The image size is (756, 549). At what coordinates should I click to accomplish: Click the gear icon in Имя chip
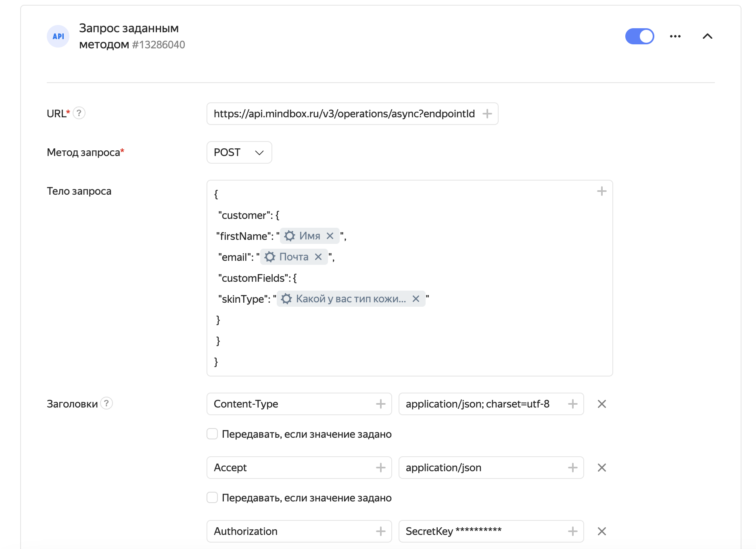click(290, 236)
